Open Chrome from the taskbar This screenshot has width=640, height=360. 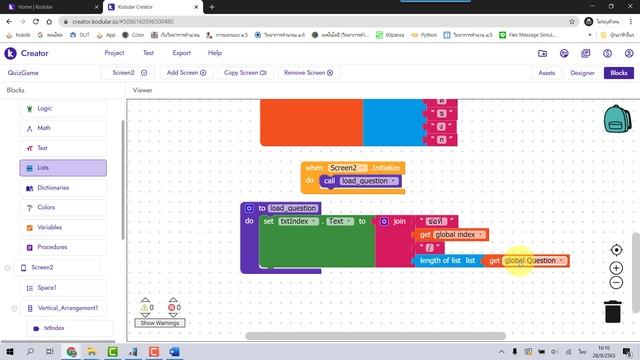point(72,351)
